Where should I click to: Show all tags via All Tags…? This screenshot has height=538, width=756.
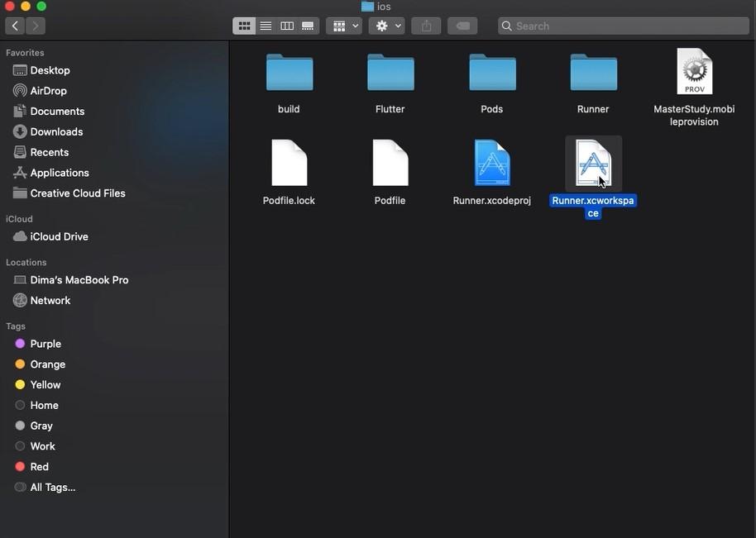click(52, 487)
